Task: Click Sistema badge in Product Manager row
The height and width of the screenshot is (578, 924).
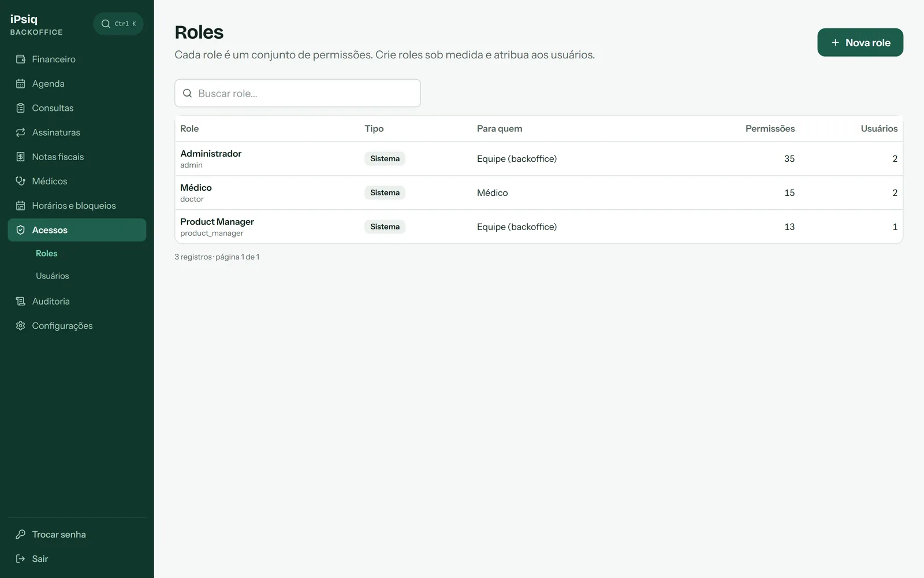Action: click(385, 227)
